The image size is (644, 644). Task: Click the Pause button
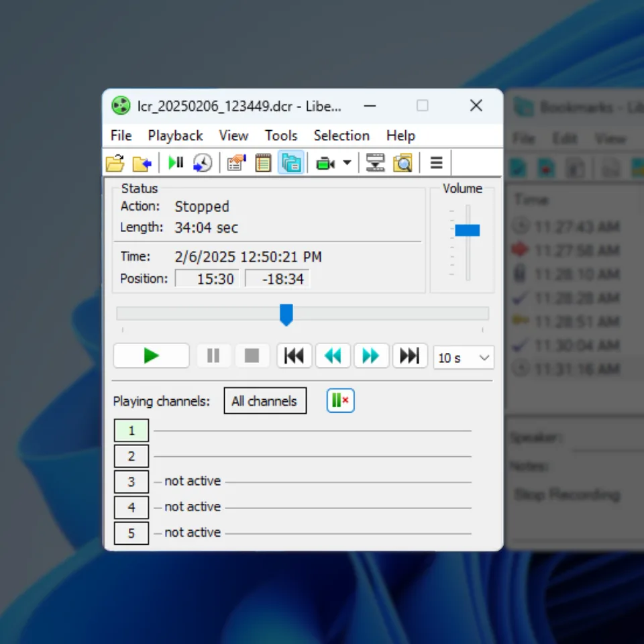(213, 356)
